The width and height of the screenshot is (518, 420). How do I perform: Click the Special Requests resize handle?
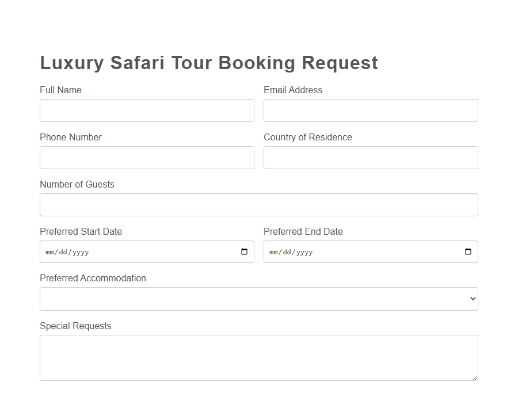click(475, 377)
